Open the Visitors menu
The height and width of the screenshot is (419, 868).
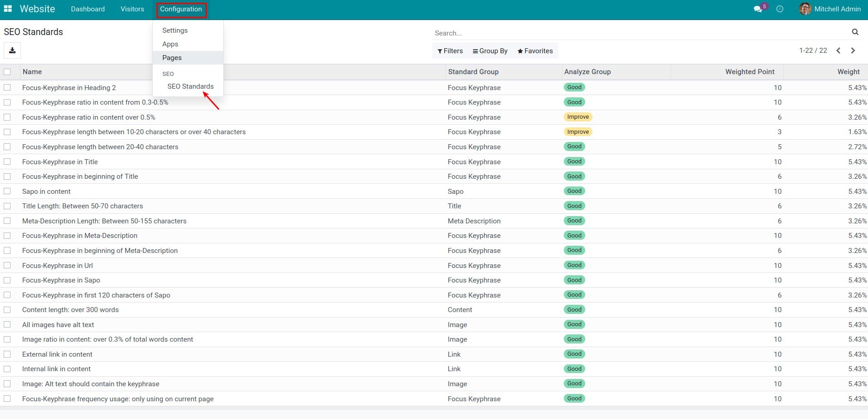click(132, 9)
